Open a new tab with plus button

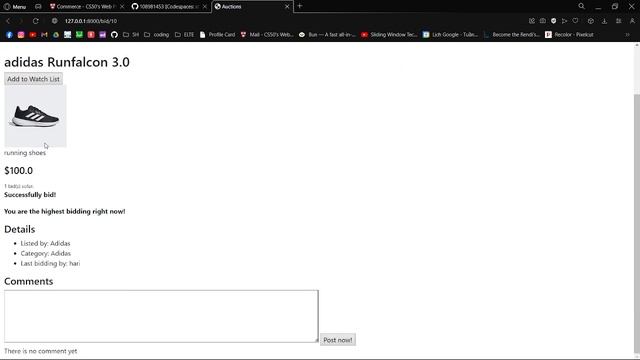pyautogui.click(x=300, y=6)
